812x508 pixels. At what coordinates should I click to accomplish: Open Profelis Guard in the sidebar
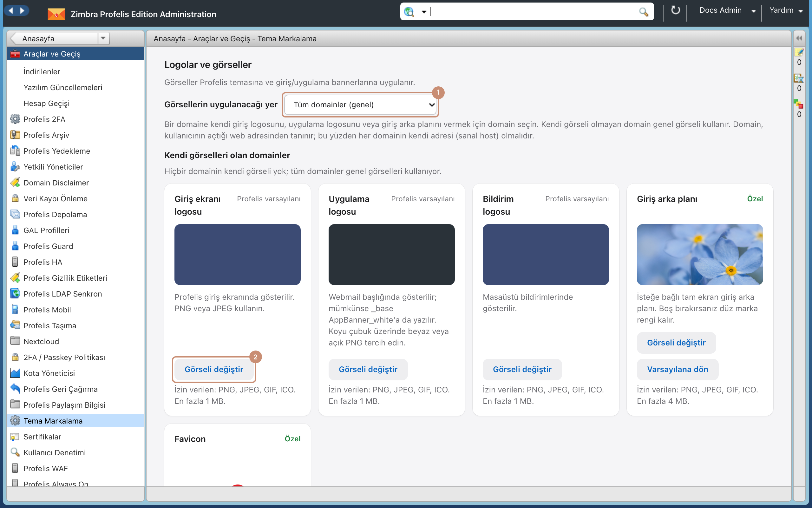coord(48,246)
